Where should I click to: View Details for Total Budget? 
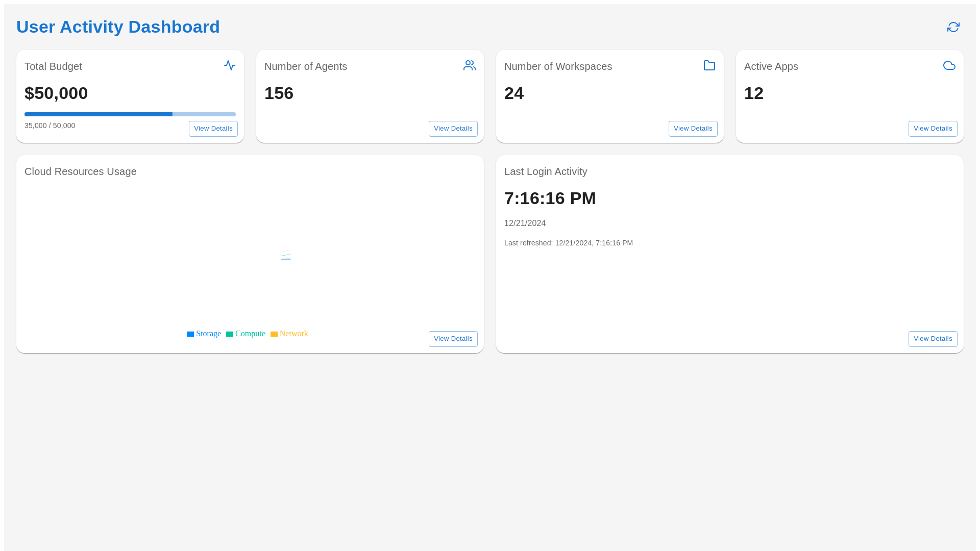[x=213, y=129]
